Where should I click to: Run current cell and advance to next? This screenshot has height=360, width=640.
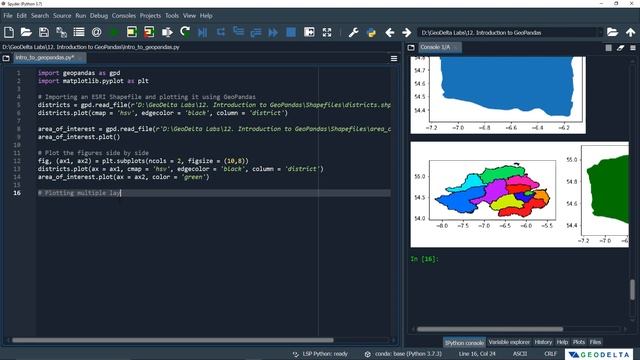coord(149,32)
